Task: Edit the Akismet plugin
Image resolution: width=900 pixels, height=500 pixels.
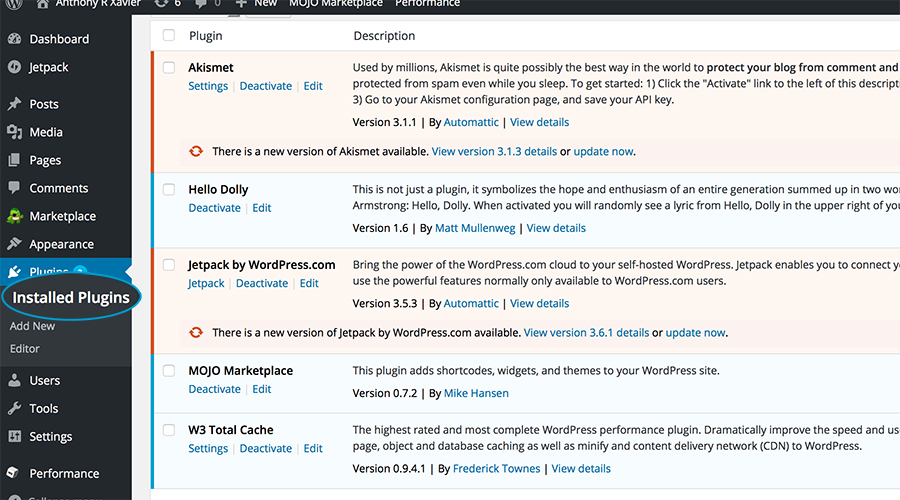Action: point(313,86)
